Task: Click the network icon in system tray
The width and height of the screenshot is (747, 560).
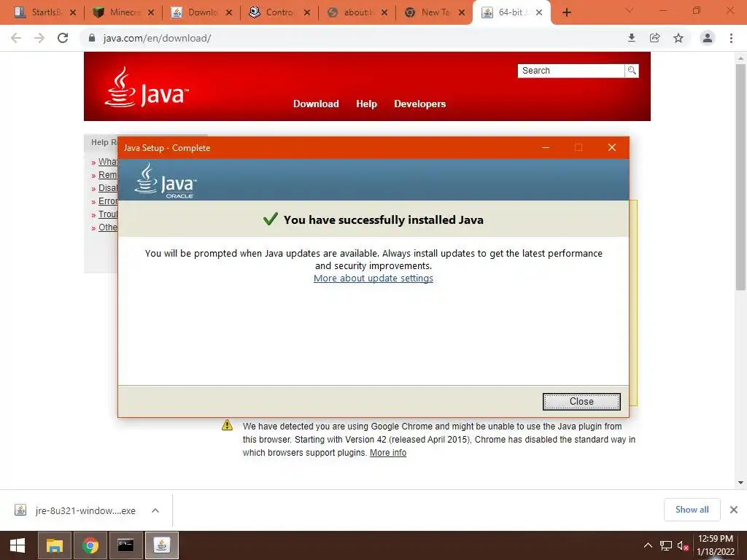Action: [x=665, y=545]
